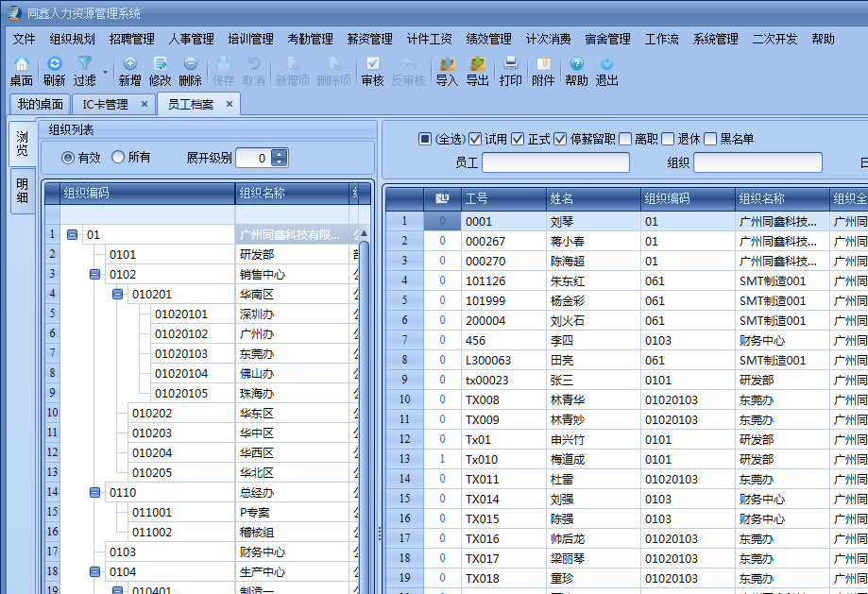Click the 新增 add record icon

click(x=129, y=64)
